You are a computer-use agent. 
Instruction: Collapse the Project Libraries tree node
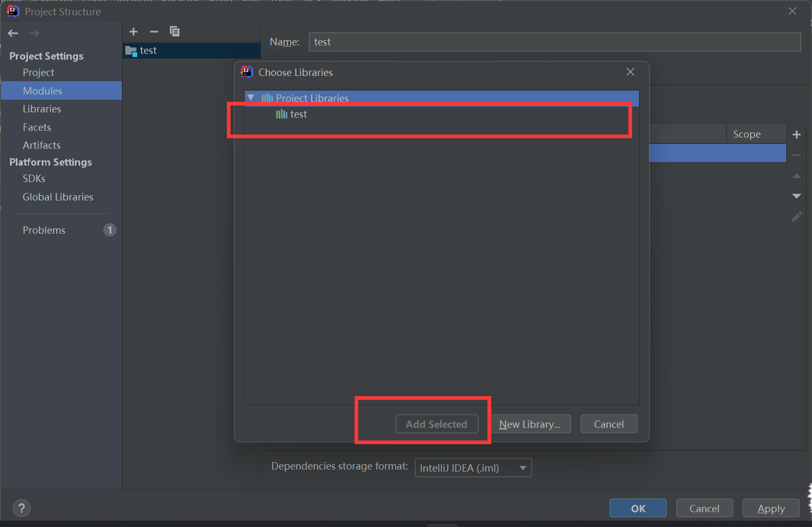251,98
